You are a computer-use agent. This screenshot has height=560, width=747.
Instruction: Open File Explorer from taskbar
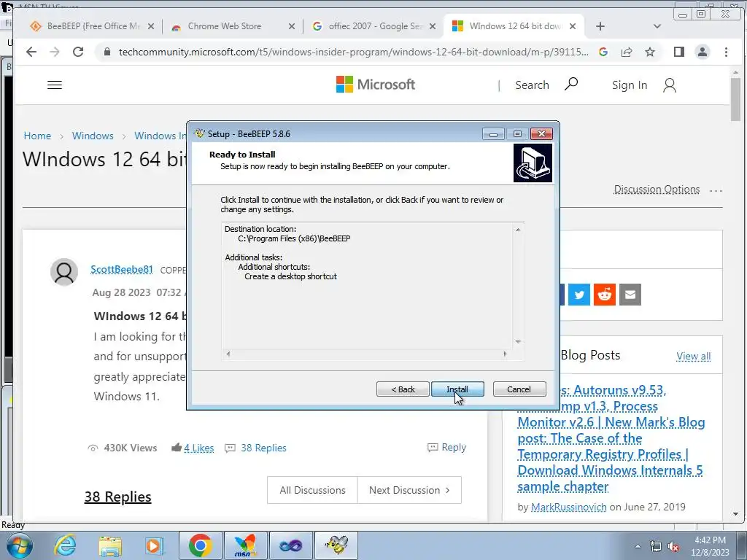coord(110,545)
